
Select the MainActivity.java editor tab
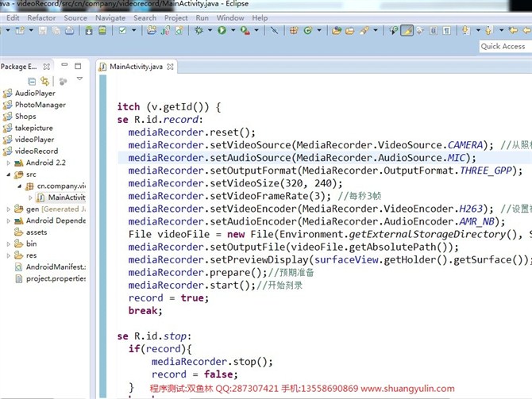point(137,67)
